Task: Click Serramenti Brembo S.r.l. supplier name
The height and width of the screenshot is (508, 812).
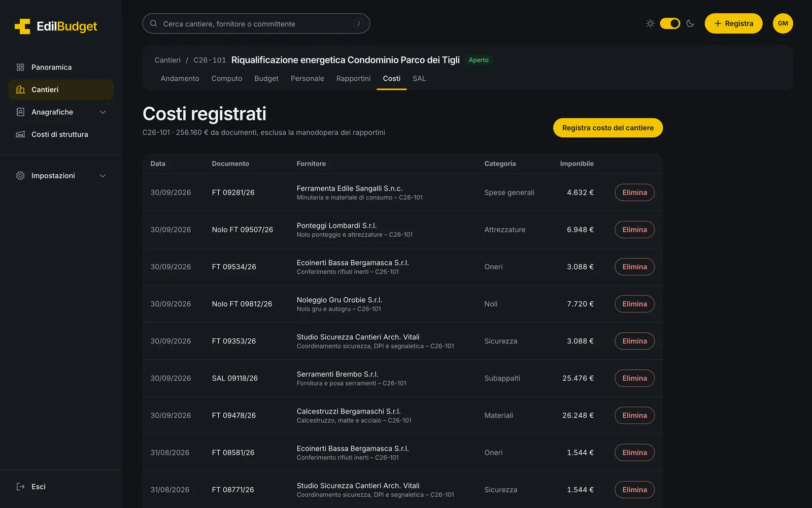Action: (x=337, y=374)
